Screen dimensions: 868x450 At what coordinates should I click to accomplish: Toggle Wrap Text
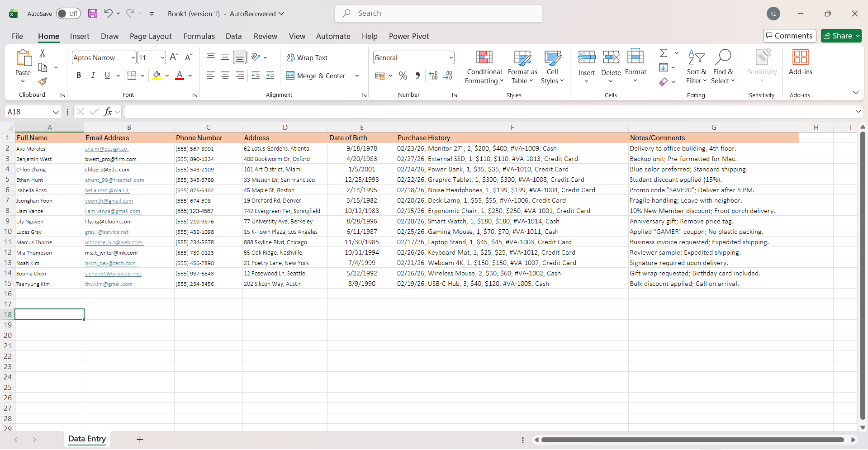(307, 57)
